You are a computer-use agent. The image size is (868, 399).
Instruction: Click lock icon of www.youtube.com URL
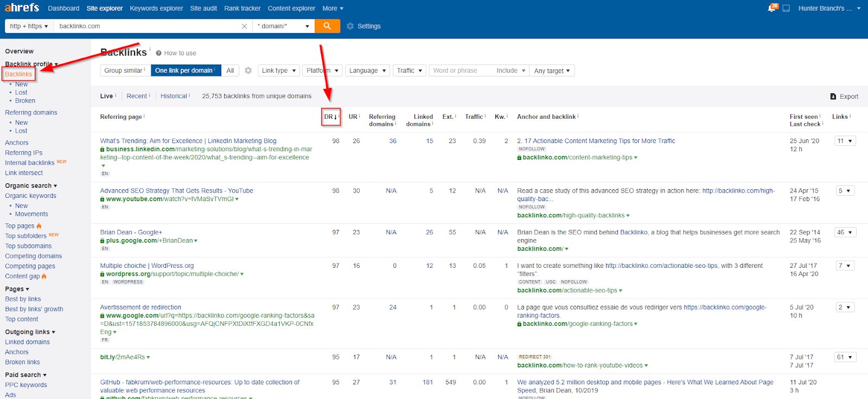click(x=103, y=200)
